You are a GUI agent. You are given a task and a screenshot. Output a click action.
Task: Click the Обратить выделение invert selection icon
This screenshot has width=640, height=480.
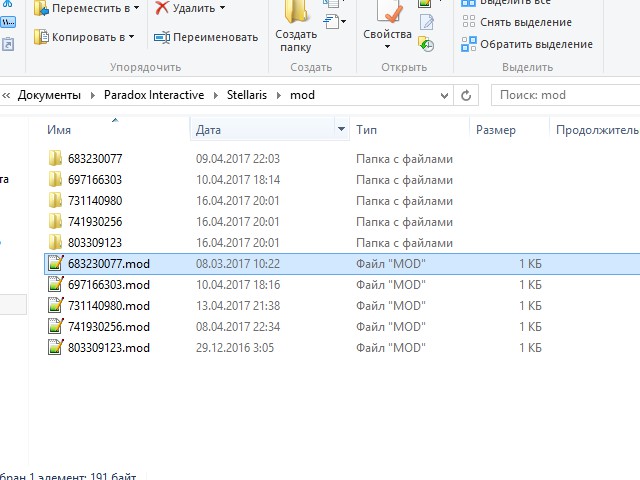469,44
